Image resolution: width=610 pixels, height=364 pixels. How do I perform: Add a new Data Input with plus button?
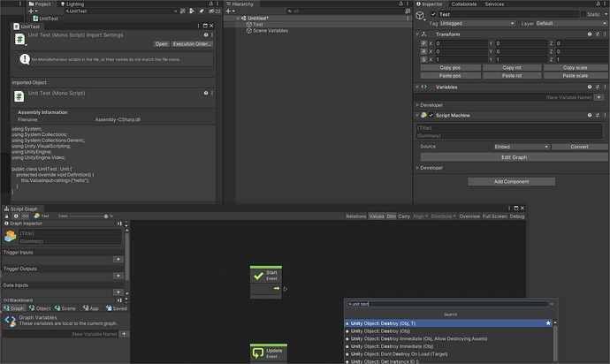(x=118, y=292)
